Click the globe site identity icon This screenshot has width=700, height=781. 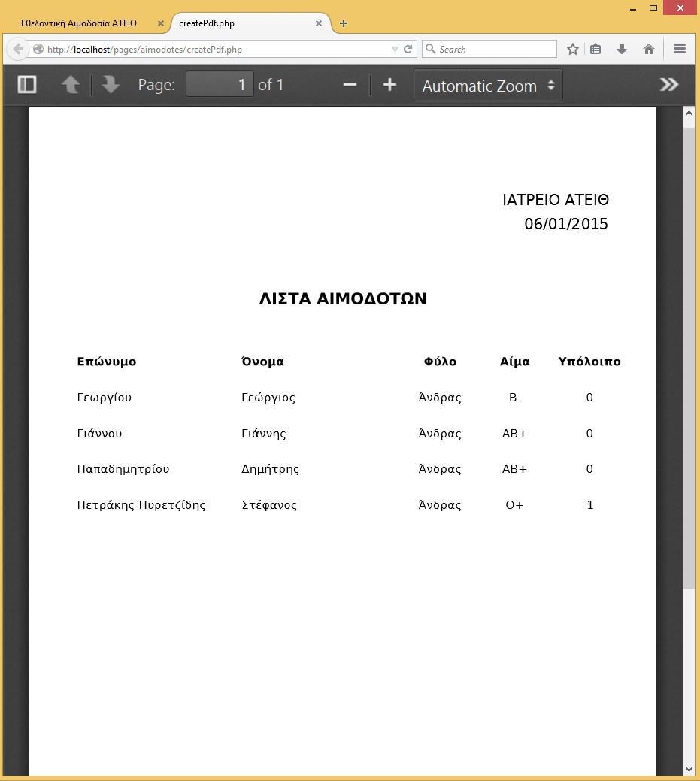[38, 49]
